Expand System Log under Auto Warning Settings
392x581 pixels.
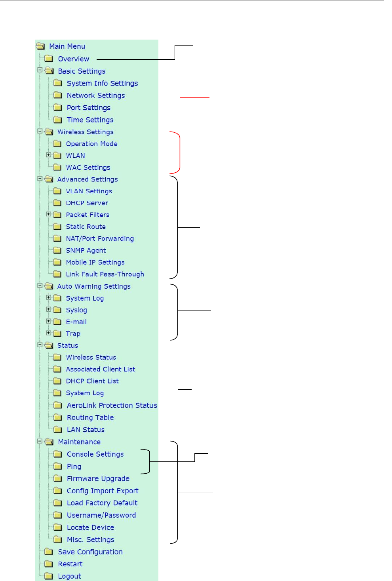(x=48, y=297)
